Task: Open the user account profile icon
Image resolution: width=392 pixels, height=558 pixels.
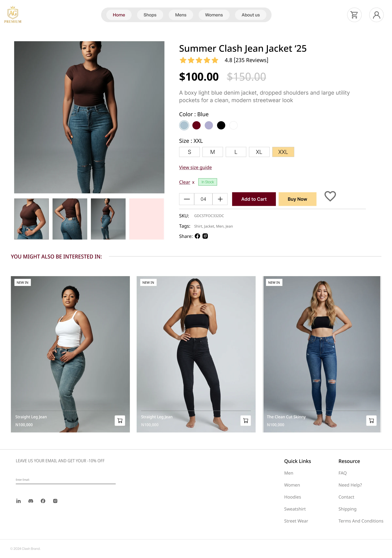Action: (376, 15)
